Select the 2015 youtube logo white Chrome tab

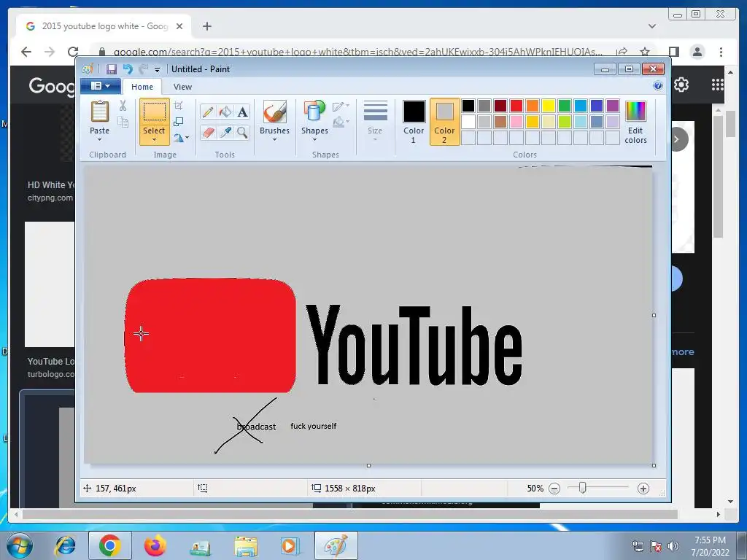pos(104,26)
